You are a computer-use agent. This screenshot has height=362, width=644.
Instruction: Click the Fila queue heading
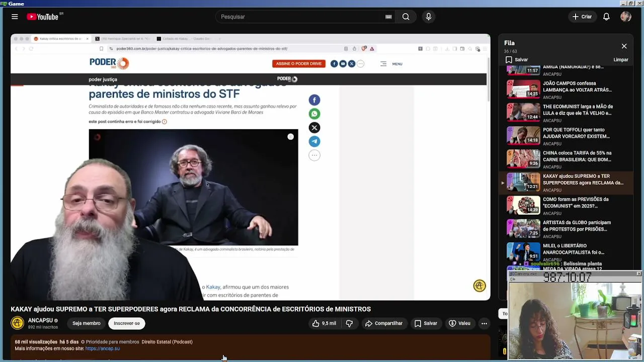(x=510, y=43)
